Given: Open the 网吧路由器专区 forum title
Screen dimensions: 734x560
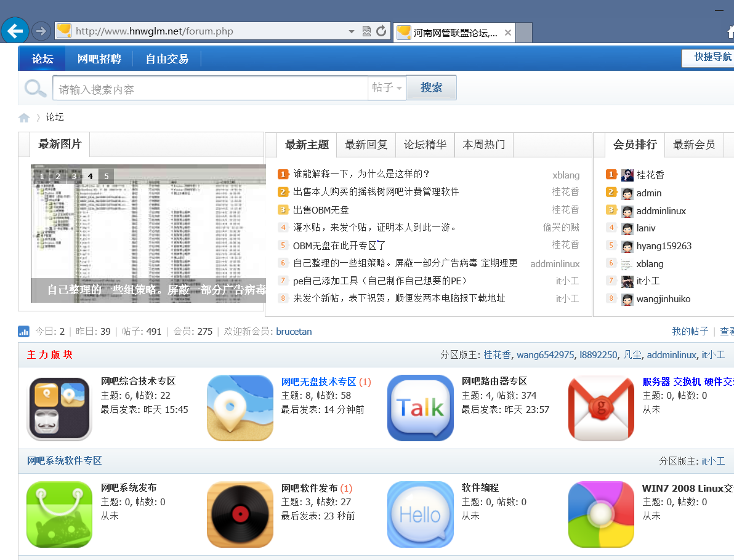Looking at the screenshot, I should click(494, 382).
